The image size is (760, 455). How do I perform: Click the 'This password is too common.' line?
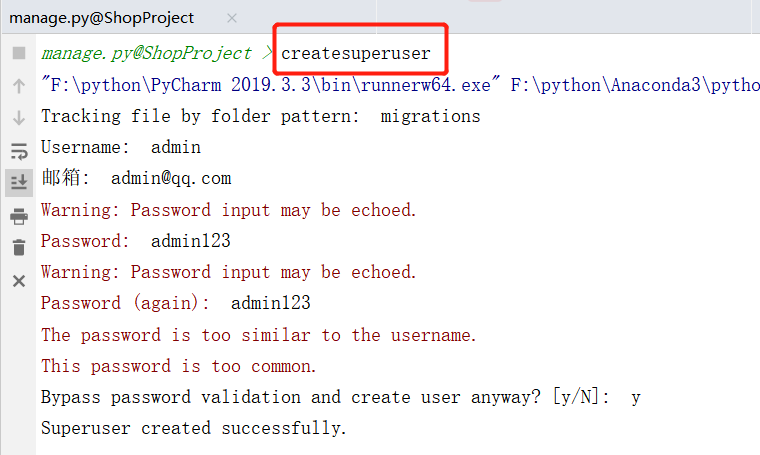tap(178, 366)
